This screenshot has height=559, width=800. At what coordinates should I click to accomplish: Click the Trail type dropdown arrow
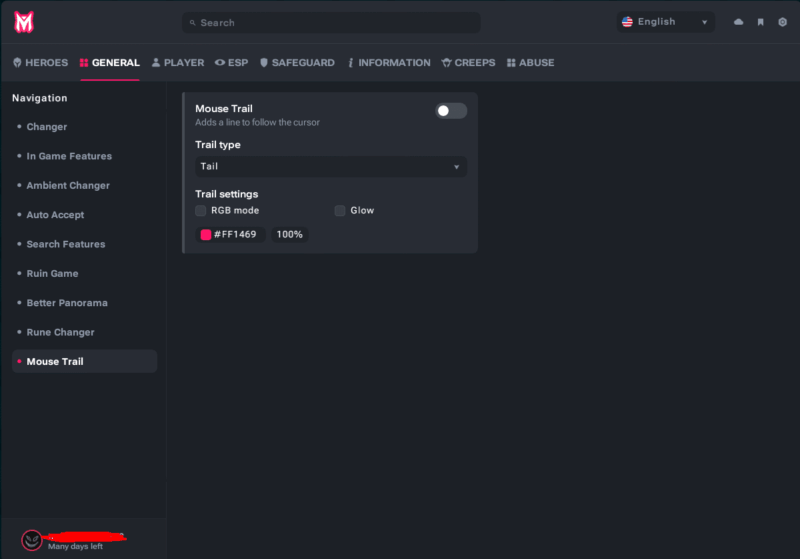click(457, 167)
